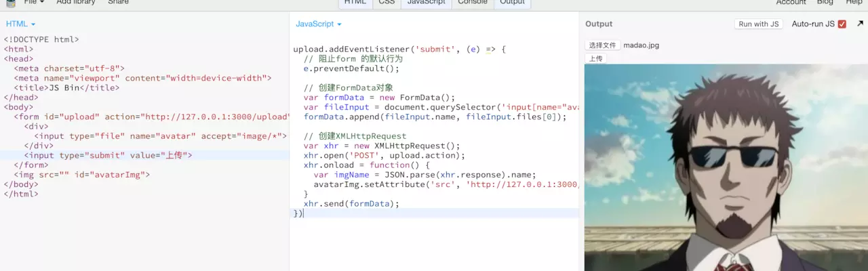Screen dimensions: 868x271
Task: Click the var fileInput querySelector line
Action: pos(441,107)
